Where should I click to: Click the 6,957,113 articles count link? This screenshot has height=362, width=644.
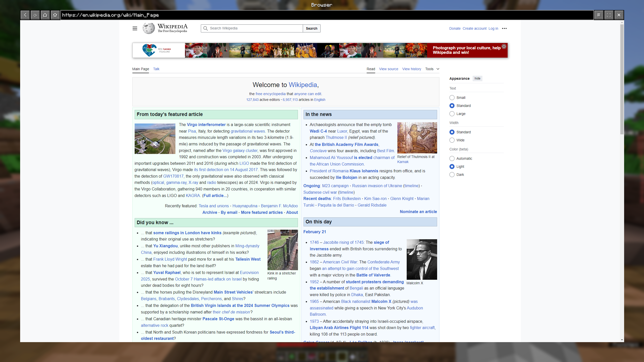[x=290, y=100]
